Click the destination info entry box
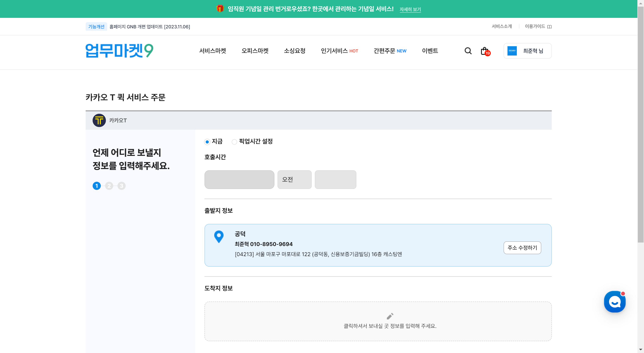Image resolution: width=644 pixels, height=353 pixels. point(378,321)
